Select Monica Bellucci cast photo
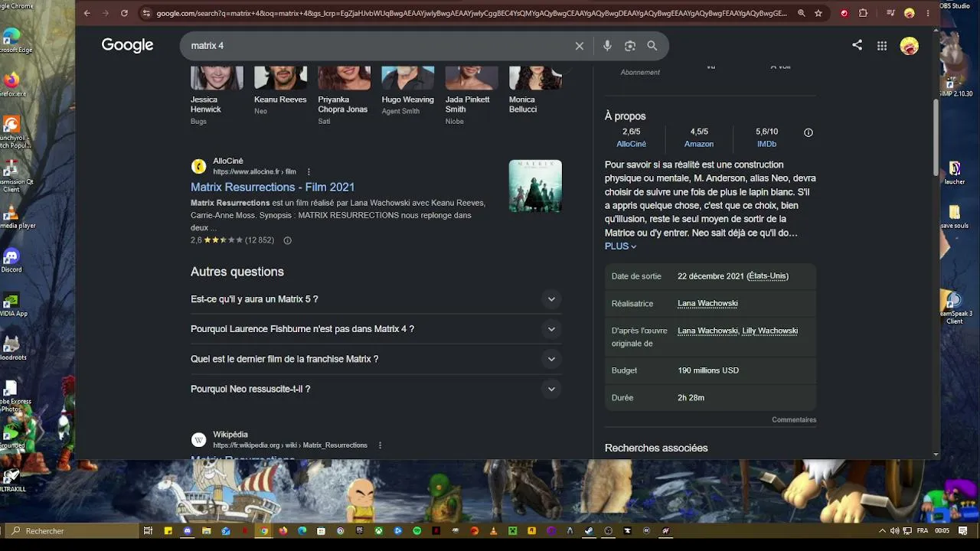 [535, 78]
